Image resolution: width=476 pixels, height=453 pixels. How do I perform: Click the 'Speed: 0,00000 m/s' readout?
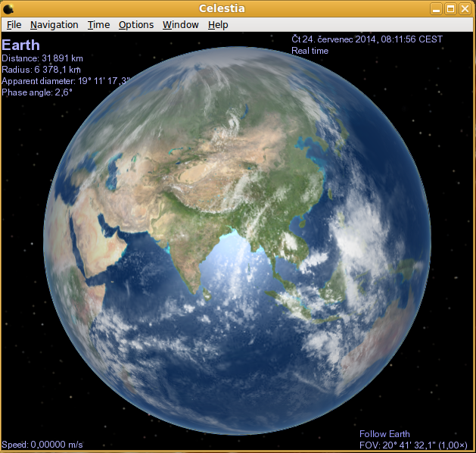coord(42,445)
